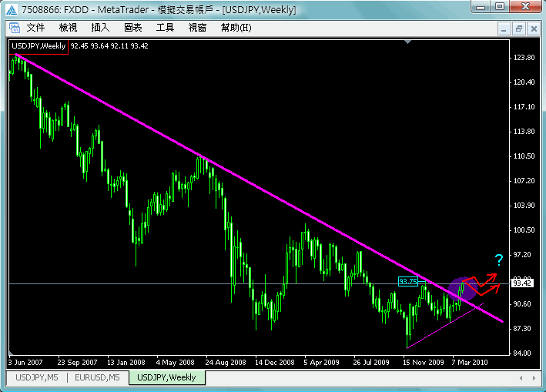
Task: Click the 97.20 price scale value
Action: [522, 255]
